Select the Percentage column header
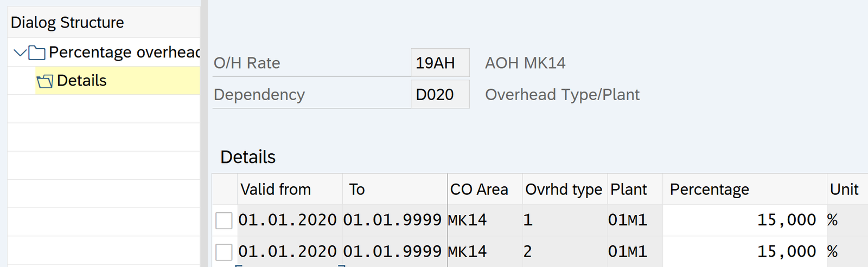868x267 pixels. [x=710, y=190]
